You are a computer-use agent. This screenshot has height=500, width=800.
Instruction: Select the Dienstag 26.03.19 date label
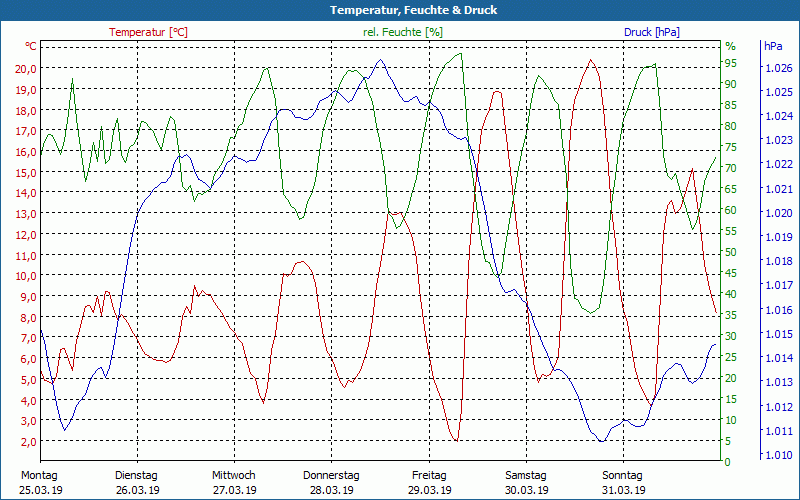(136, 482)
